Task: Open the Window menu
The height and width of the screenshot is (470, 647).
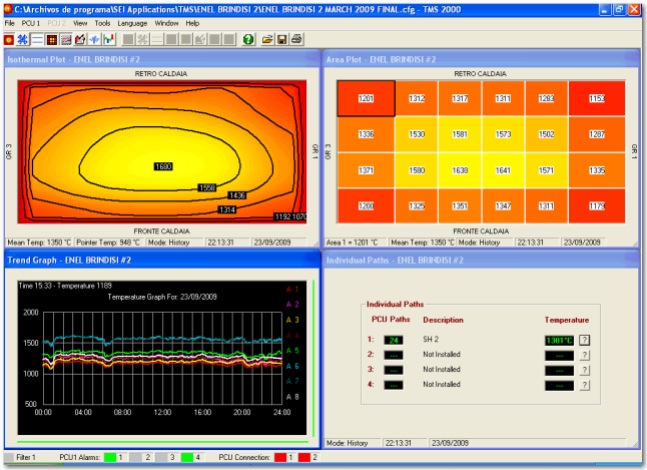Action: click(167, 22)
